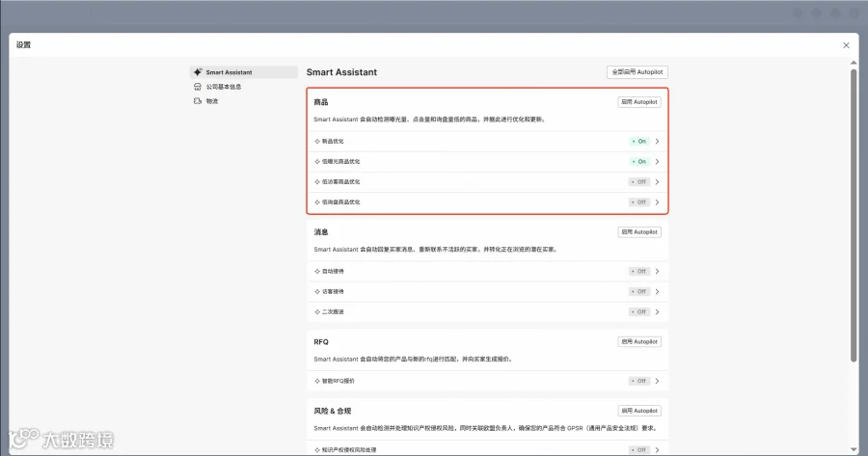Click the 公司基本信息 store icon

click(198, 87)
